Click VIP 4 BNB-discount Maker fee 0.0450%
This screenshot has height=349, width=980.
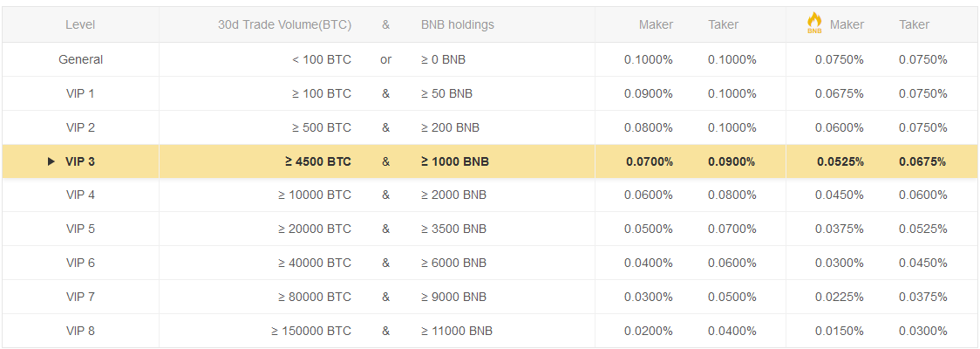840,195
